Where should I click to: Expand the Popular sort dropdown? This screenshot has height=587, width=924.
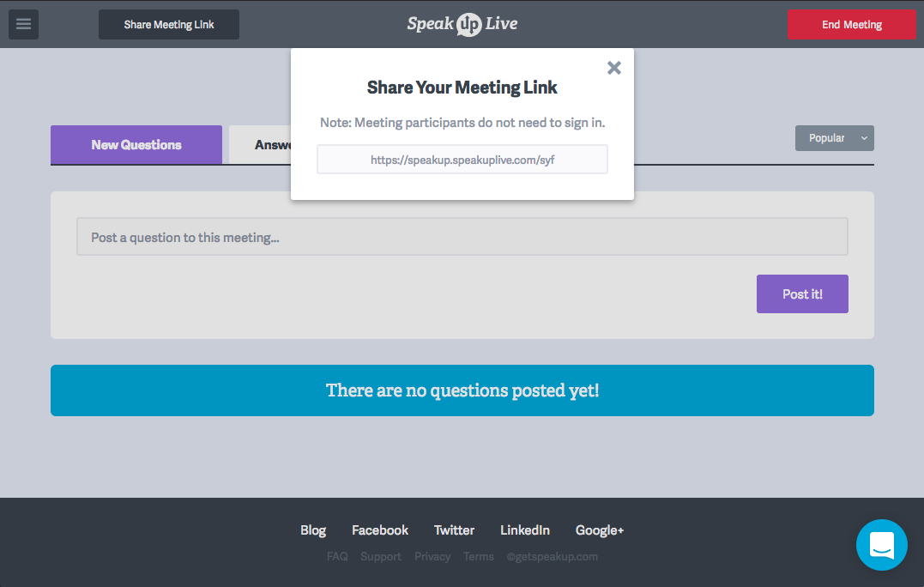(x=835, y=138)
